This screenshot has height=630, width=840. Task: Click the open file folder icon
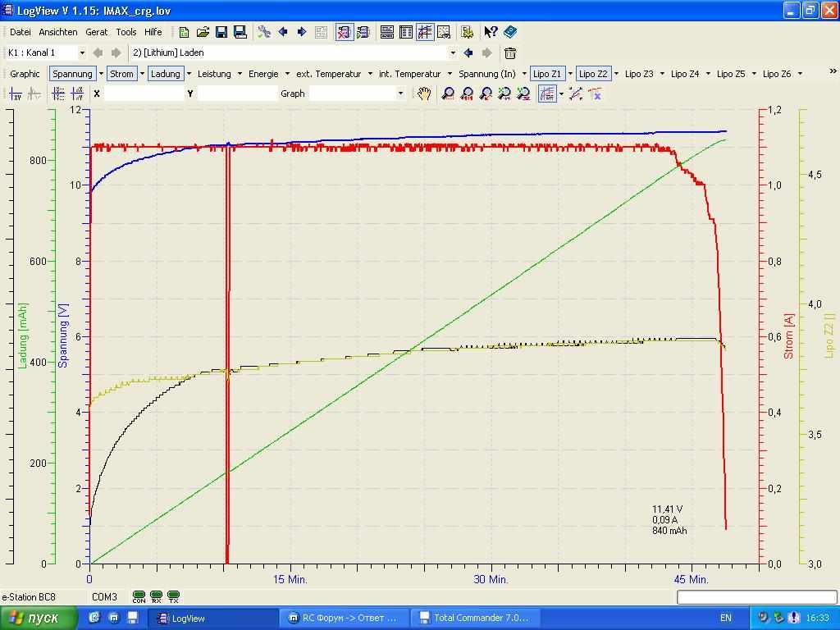point(203,32)
